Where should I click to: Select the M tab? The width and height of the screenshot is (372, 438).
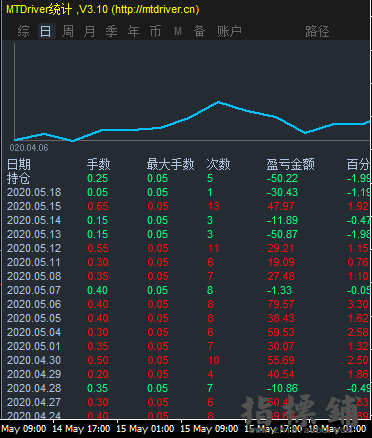tap(178, 31)
